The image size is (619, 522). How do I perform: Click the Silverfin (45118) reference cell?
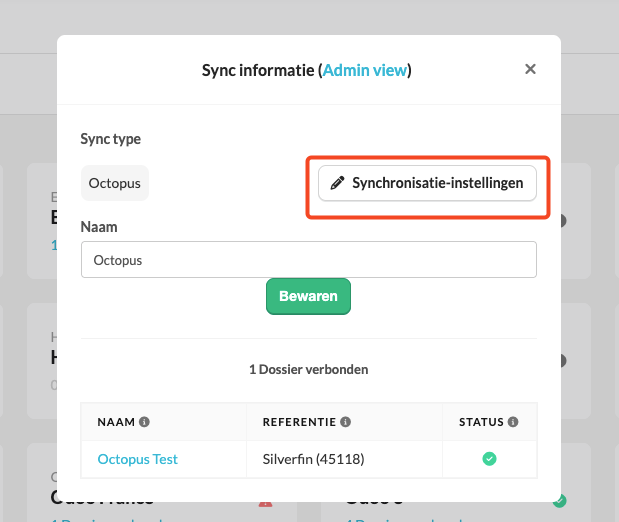click(x=344, y=459)
